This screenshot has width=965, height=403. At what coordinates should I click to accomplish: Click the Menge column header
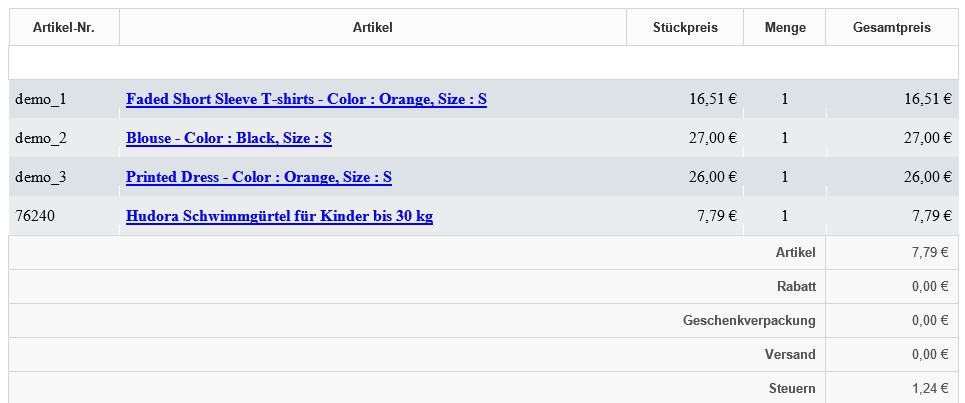coord(785,27)
